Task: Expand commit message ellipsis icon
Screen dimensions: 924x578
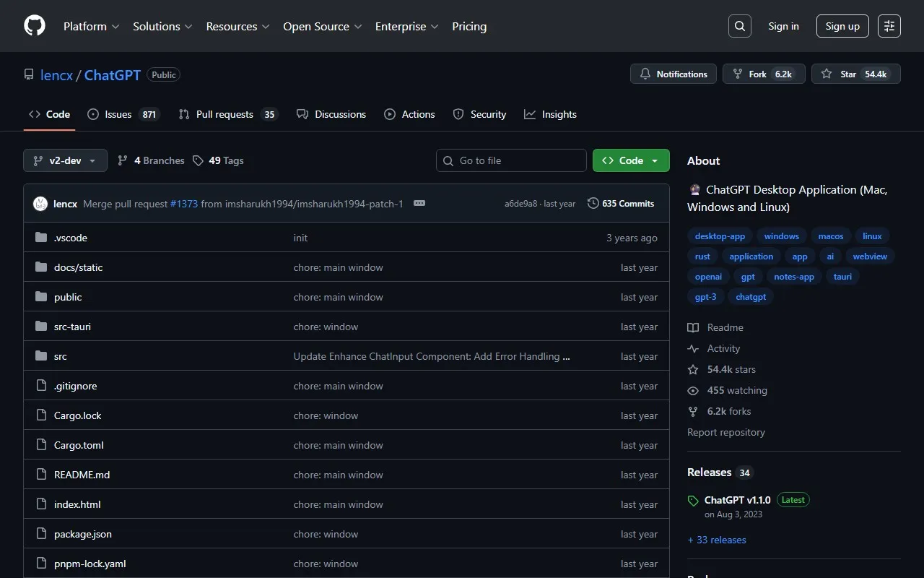Action: [419, 204]
